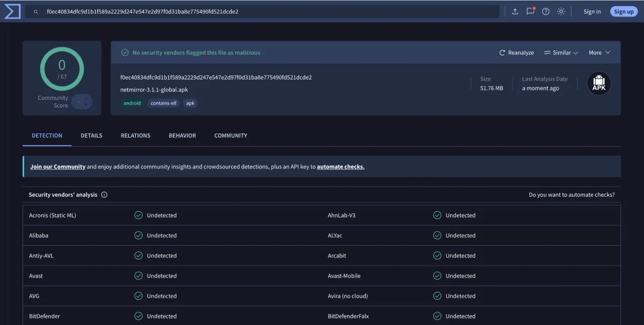Select the DETECTION tab
Image resolution: width=644 pixels, height=325 pixels.
(47, 135)
